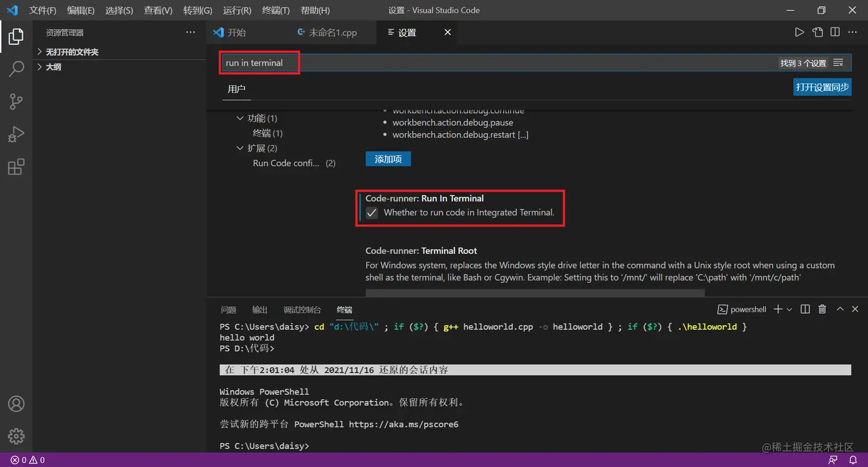Select the Search icon in the Activity Bar
The image size is (868, 467).
[x=16, y=68]
